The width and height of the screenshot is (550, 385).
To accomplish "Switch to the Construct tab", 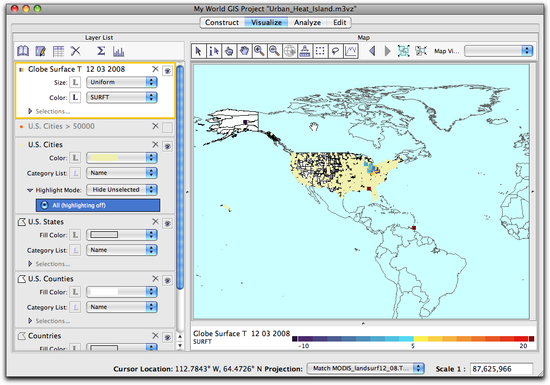I will [222, 22].
